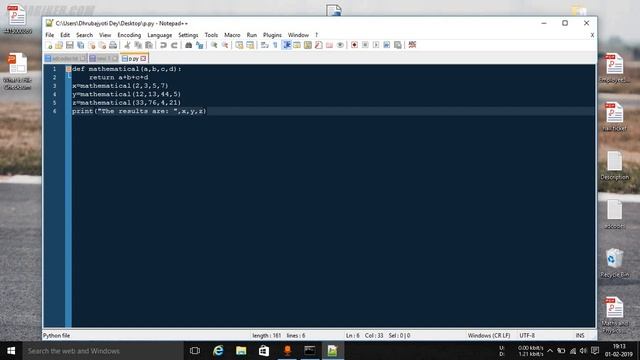
Task: Zoom out using the toolbar magnifier
Action: point(225,45)
